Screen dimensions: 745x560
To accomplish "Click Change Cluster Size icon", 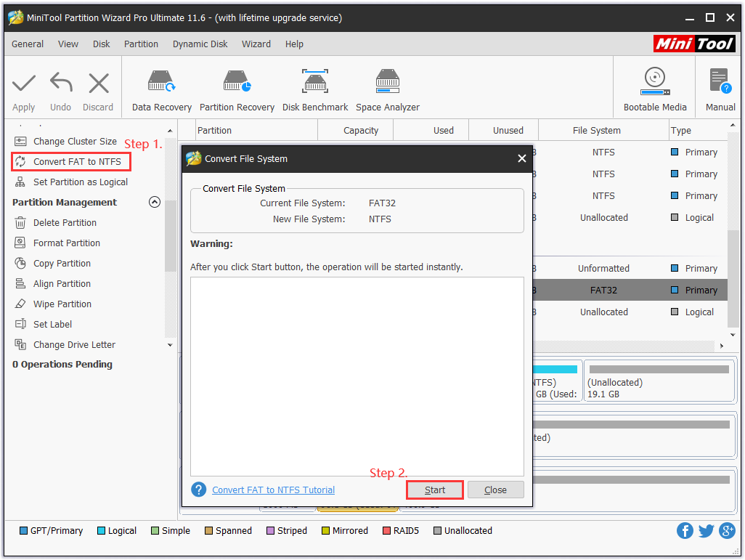I will pos(20,141).
